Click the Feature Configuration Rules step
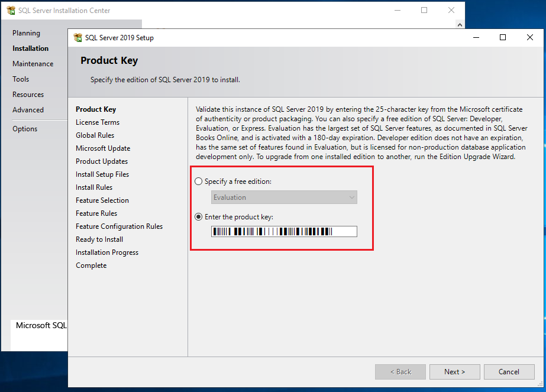Image resolution: width=546 pixels, height=392 pixels. tap(119, 226)
